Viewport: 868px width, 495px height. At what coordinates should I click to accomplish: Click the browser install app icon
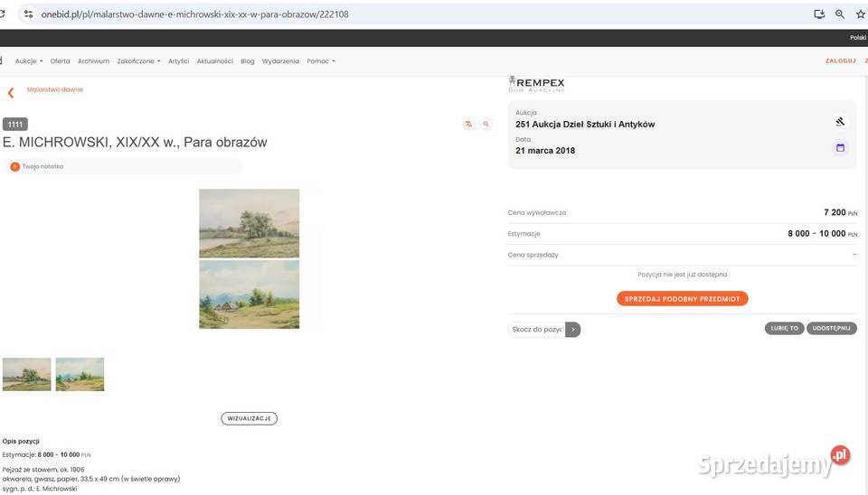[x=819, y=14]
